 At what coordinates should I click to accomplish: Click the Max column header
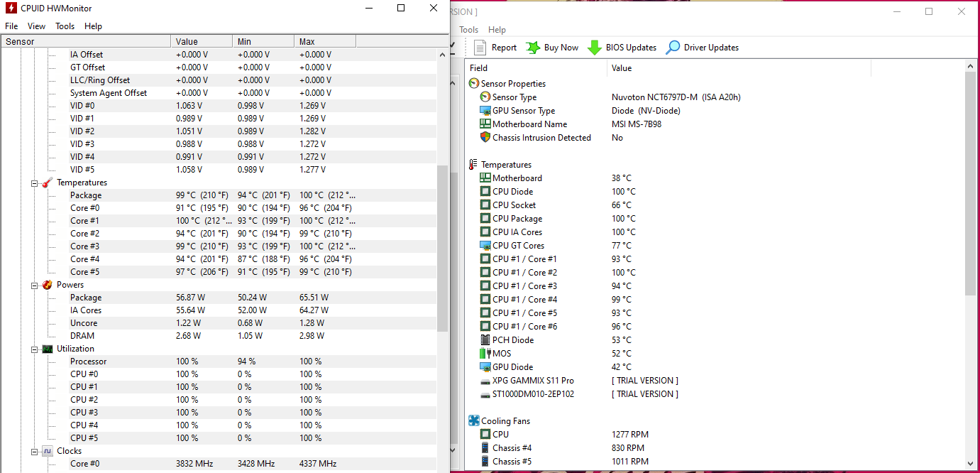point(324,42)
